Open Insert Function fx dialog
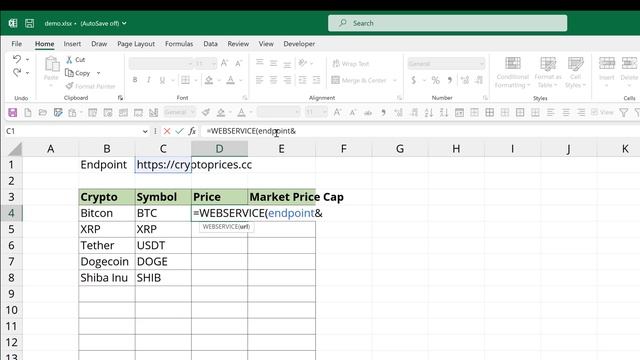 click(x=192, y=131)
